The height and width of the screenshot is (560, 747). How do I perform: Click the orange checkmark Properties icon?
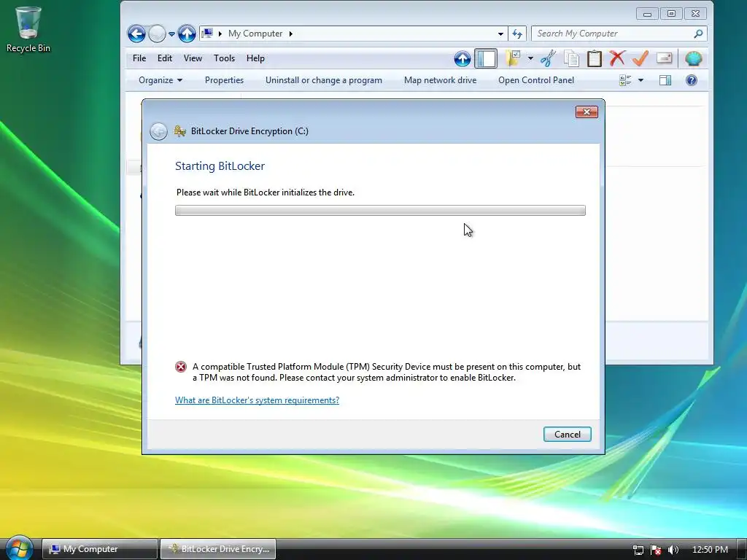(x=640, y=58)
